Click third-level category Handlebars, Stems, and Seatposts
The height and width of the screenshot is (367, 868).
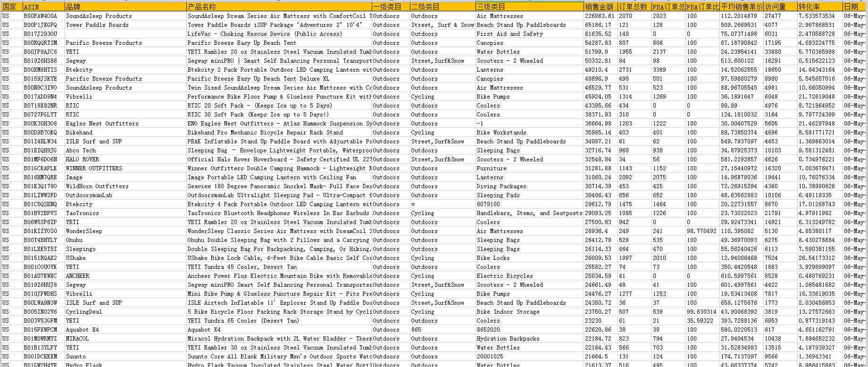(x=530, y=213)
